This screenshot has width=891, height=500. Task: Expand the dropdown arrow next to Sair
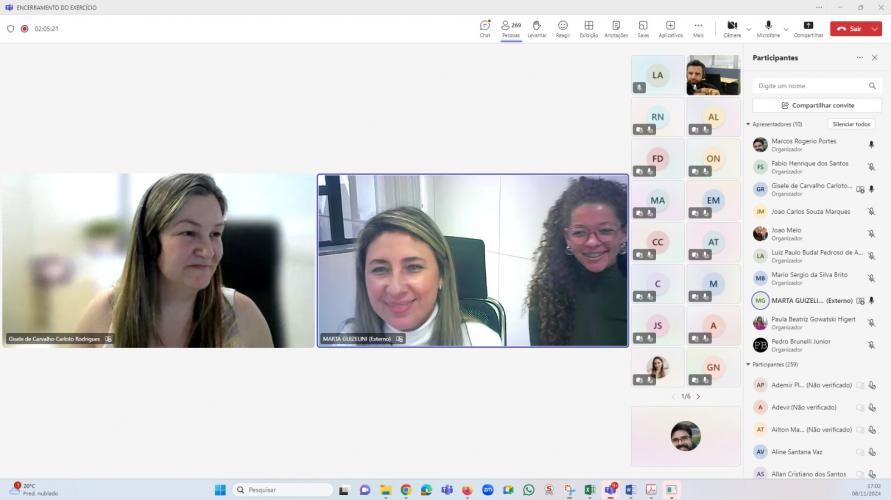(875, 29)
